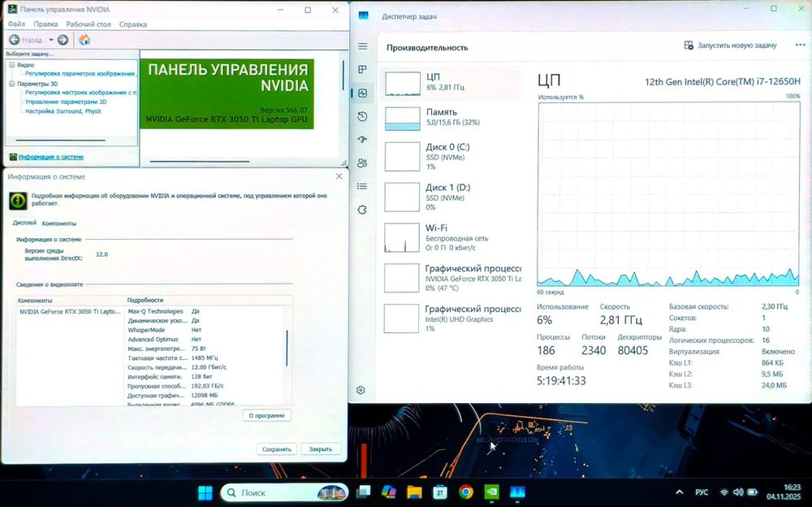Switch to NVIDIA Control Panel taskbar icon

pyautogui.click(x=491, y=492)
